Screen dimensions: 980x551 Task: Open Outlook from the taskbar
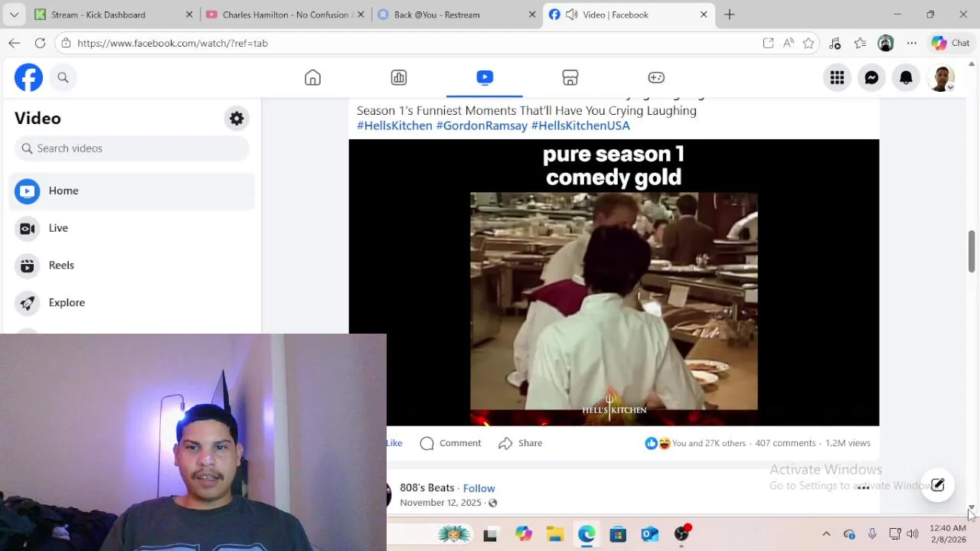point(650,534)
